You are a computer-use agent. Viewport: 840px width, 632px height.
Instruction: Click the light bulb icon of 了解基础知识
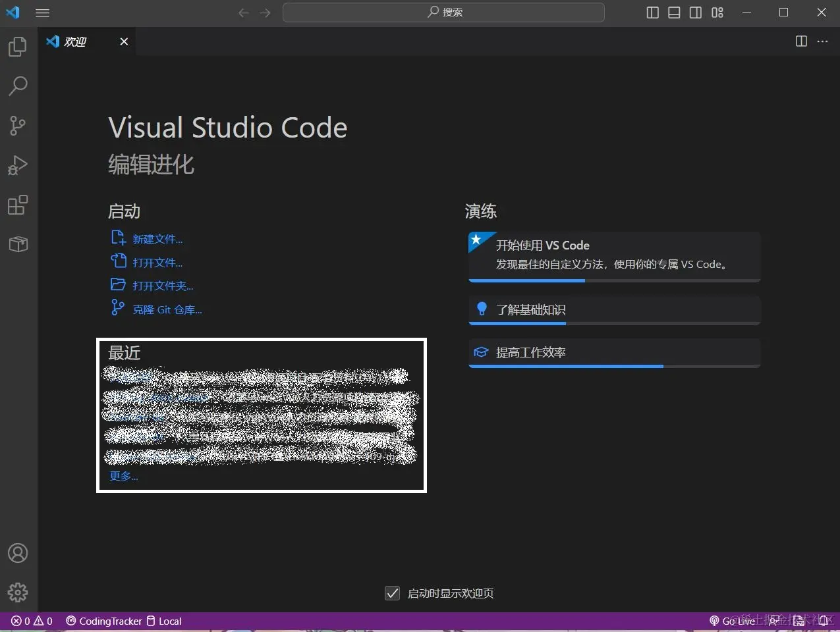482,309
